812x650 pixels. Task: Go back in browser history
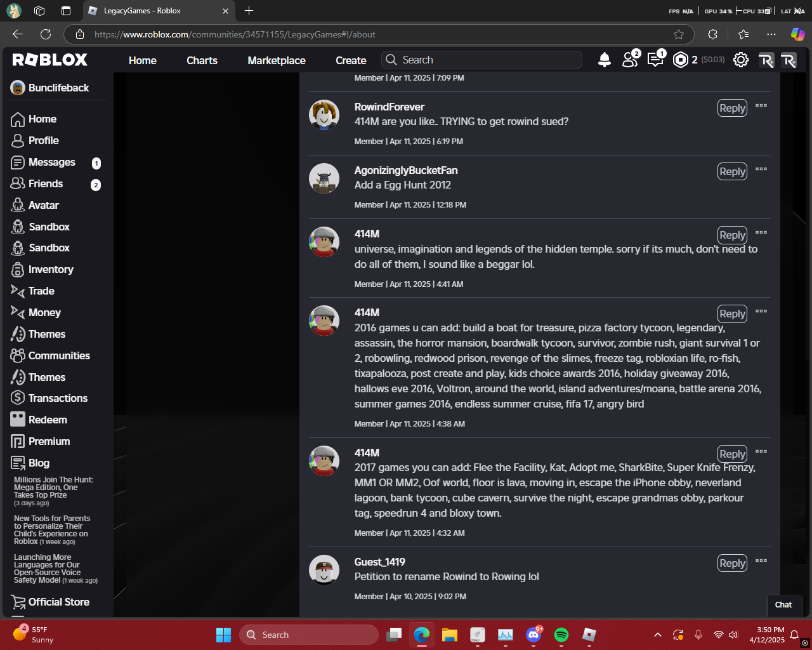(18, 34)
